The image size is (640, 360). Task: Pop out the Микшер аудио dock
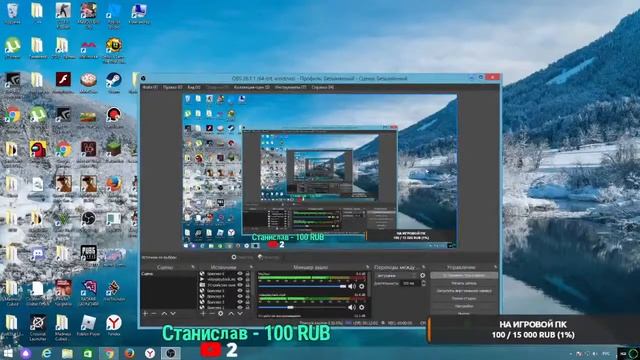click(x=367, y=267)
